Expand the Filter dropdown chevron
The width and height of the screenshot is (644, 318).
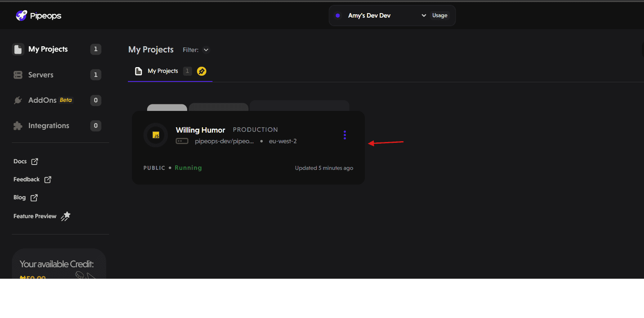pos(206,50)
